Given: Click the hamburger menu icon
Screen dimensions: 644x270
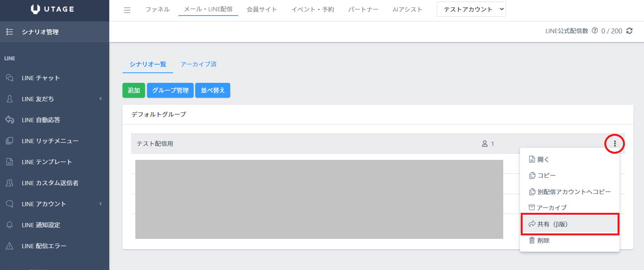Looking at the screenshot, I should 127,10.
